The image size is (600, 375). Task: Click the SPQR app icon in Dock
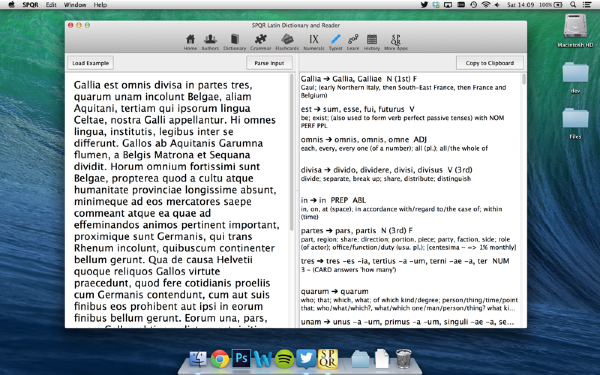pyautogui.click(x=328, y=359)
